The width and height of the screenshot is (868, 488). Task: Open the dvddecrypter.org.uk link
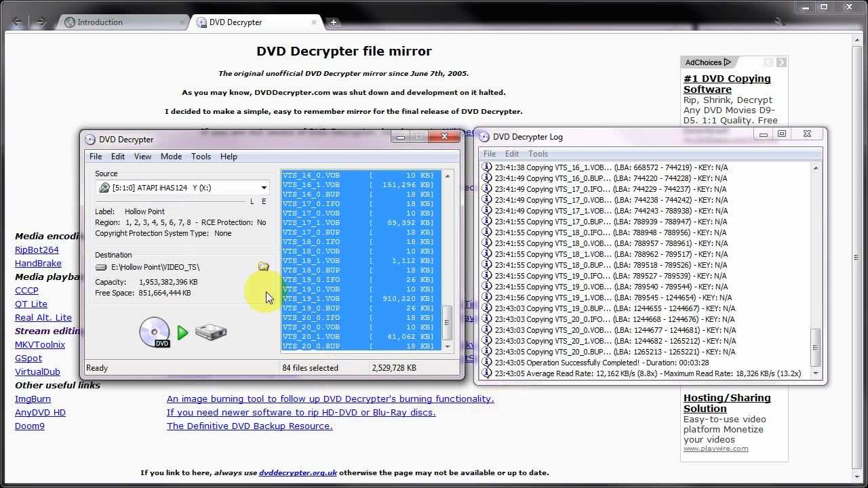point(298,473)
